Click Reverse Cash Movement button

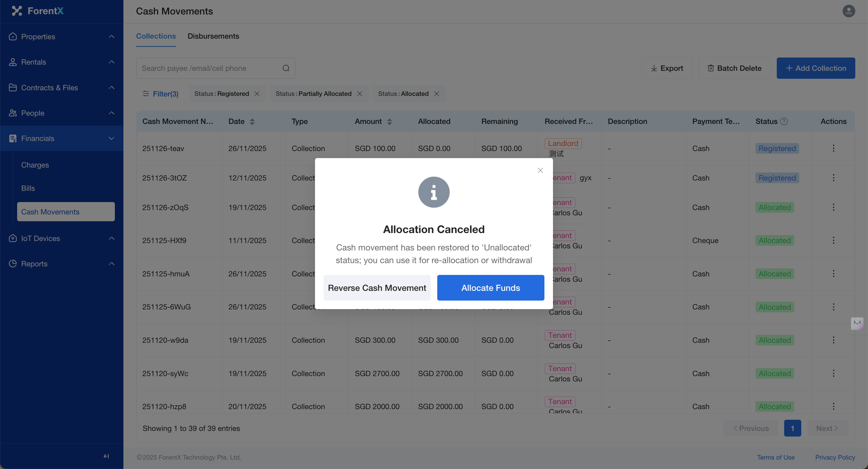(377, 288)
